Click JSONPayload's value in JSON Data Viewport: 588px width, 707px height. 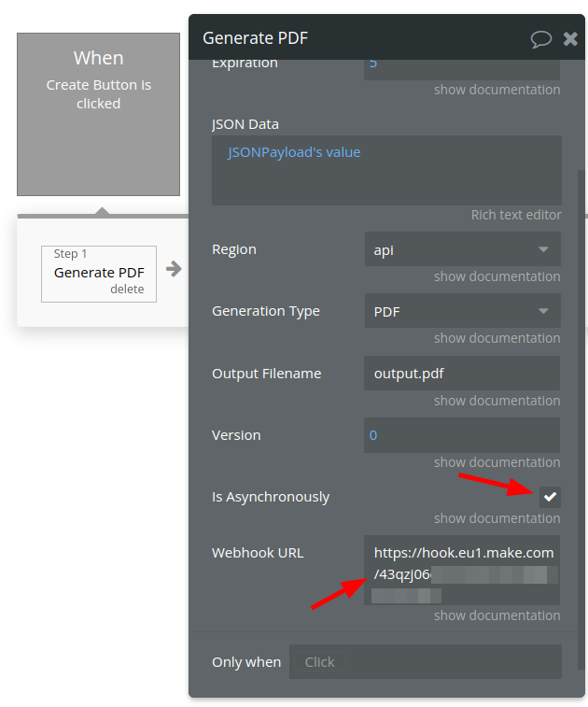pos(294,152)
